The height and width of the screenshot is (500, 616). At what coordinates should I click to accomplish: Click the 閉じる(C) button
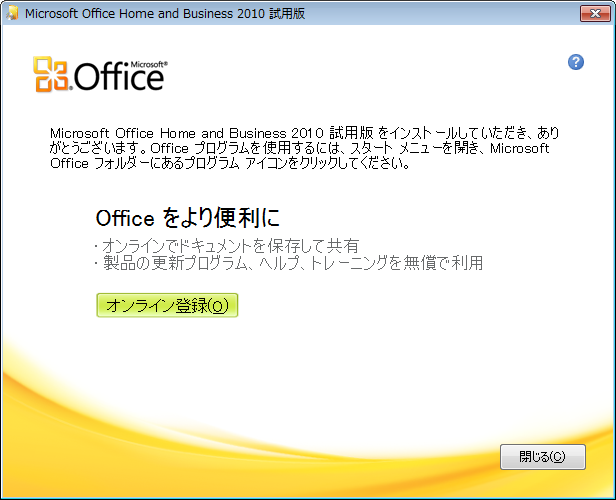pos(543,457)
